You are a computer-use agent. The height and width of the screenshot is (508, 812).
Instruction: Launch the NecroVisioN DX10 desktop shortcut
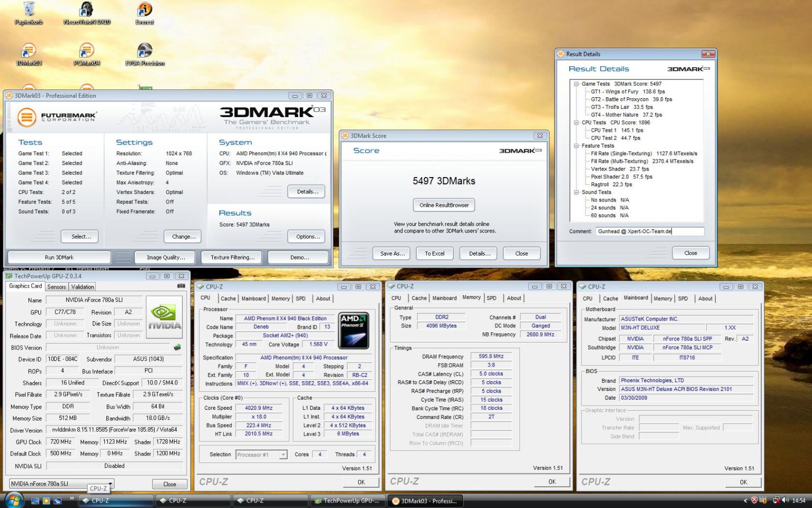click(86, 13)
